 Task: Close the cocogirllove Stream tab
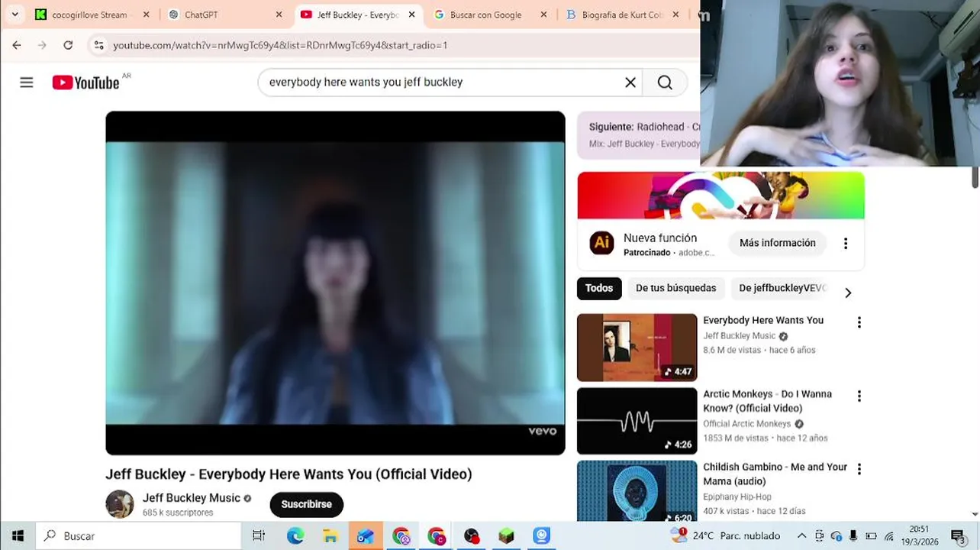(147, 15)
